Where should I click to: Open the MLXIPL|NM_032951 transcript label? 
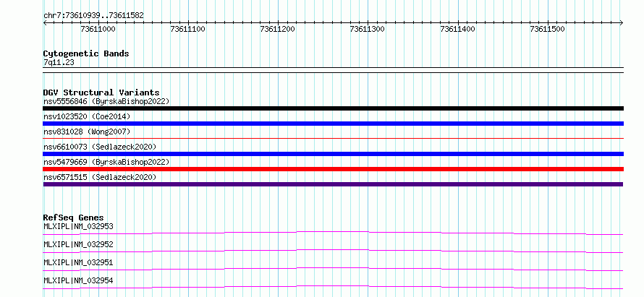(78, 262)
